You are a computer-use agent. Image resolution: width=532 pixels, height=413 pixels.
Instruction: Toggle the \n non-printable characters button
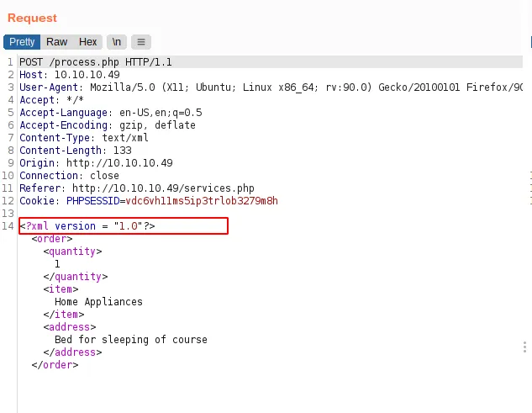click(x=117, y=41)
